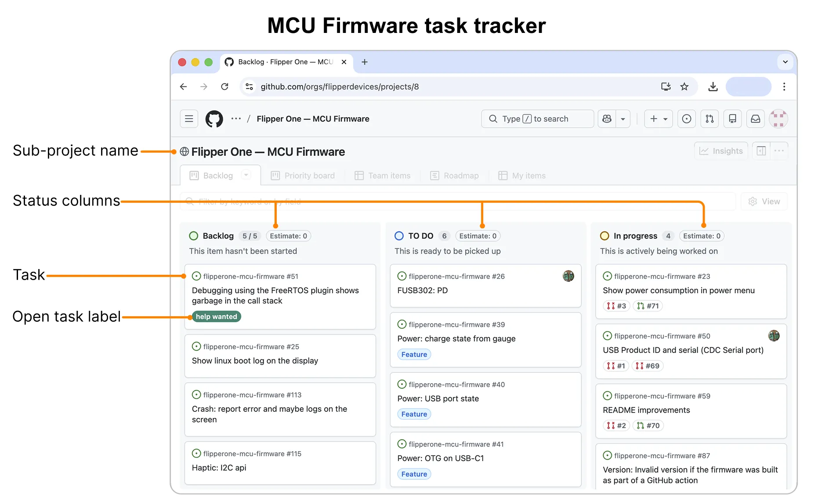Click the browser address bar URL
Screen dimensions: 814x504
point(340,86)
